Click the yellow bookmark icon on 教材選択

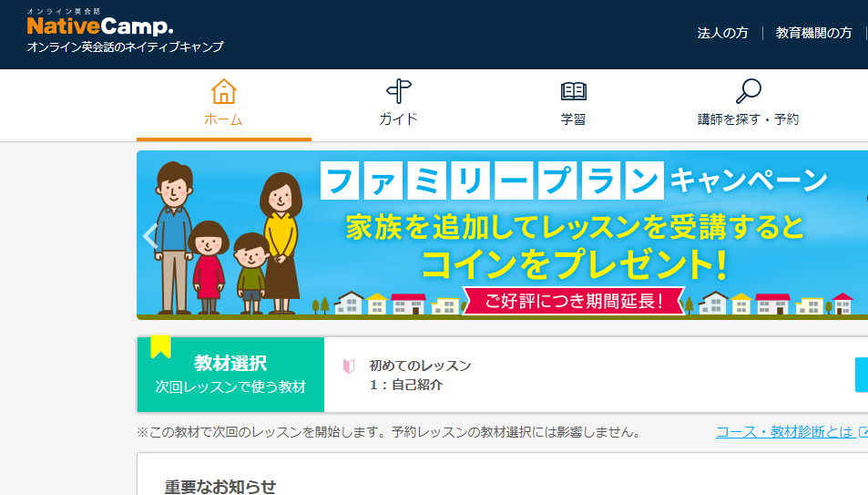pyautogui.click(x=160, y=347)
